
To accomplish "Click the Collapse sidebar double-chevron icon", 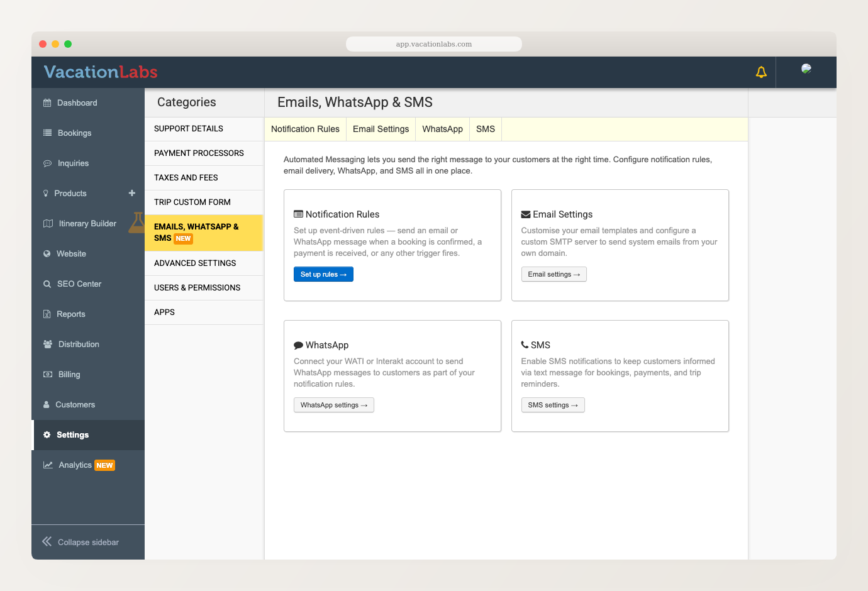I will tap(47, 541).
